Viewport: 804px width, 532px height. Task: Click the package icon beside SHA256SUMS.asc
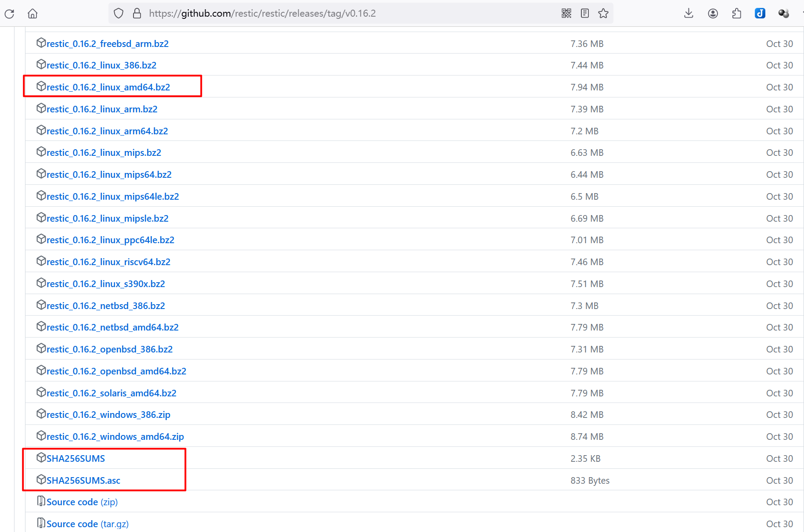click(x=41, y=480)
